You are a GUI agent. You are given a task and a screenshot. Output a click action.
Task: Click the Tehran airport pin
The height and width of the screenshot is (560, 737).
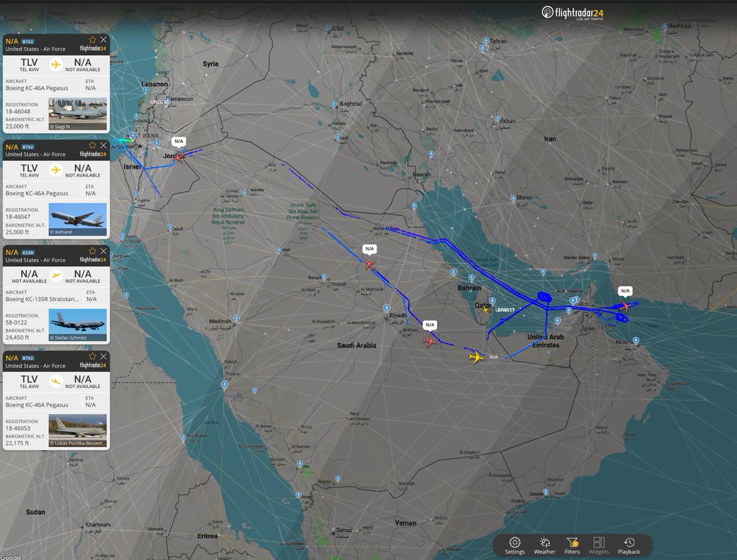click(x=485, y=42)
